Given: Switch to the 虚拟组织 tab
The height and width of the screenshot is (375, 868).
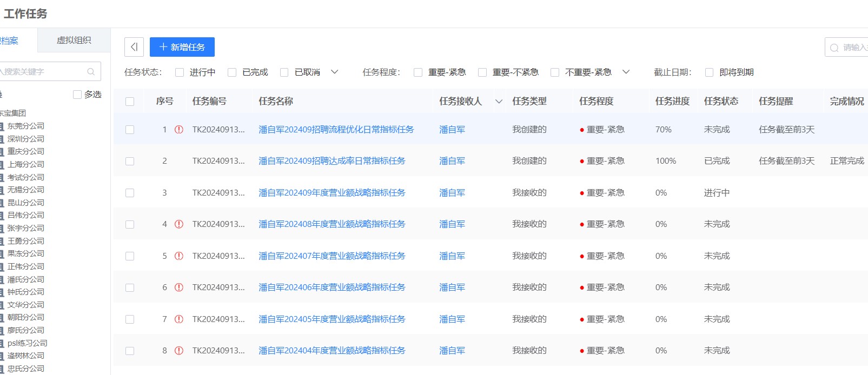Looking at the screenshot, I should pos(74,41).
